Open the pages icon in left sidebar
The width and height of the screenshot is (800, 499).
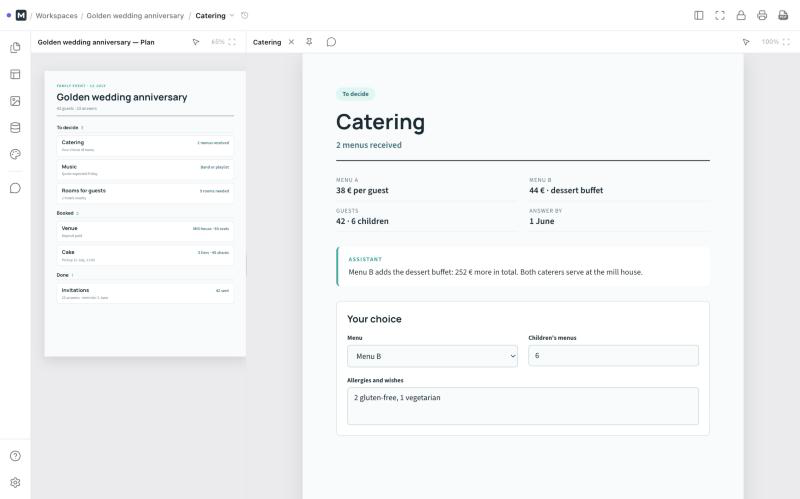[15, 47]
